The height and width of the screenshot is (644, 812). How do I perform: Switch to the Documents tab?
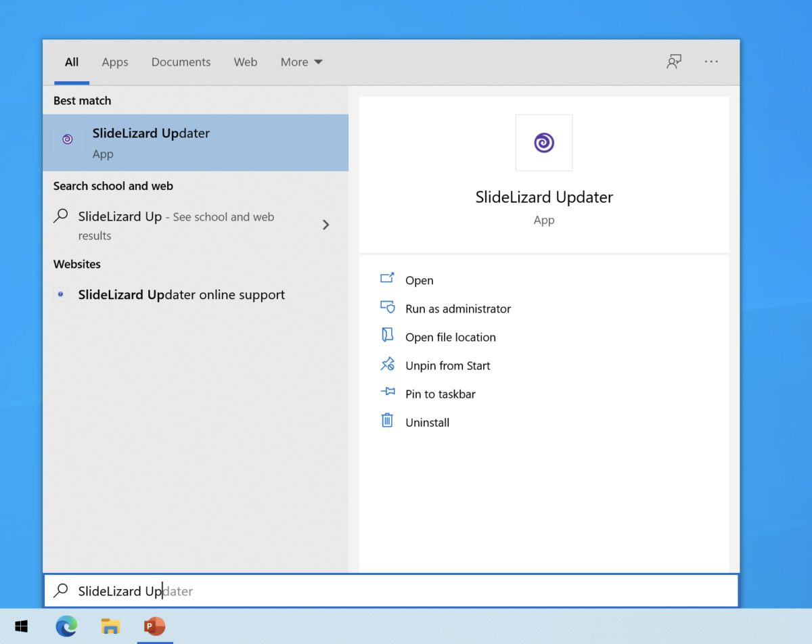pos(181,62)
